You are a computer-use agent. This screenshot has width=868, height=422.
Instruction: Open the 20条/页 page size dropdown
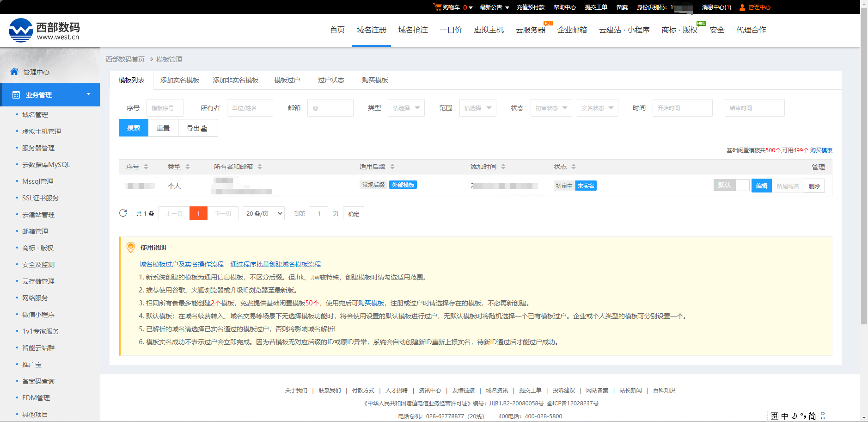coord(263,213)
